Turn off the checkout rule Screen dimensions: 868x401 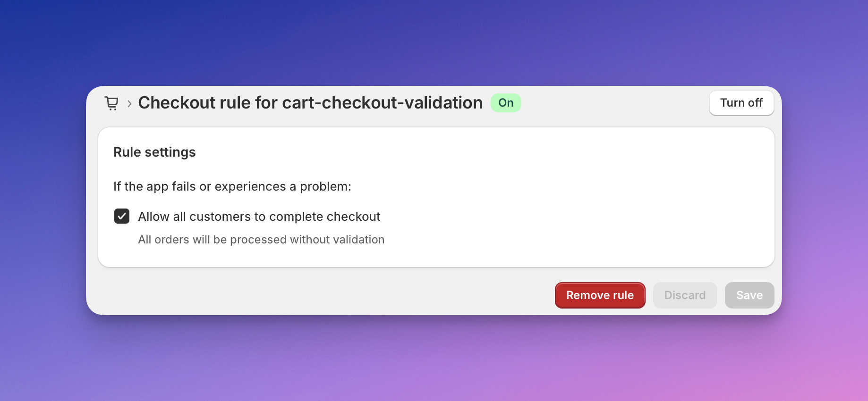point(741,103)
